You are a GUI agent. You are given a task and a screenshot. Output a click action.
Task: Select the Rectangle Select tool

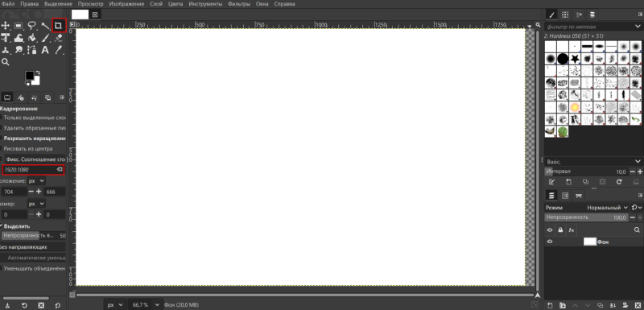click(19, 26)
